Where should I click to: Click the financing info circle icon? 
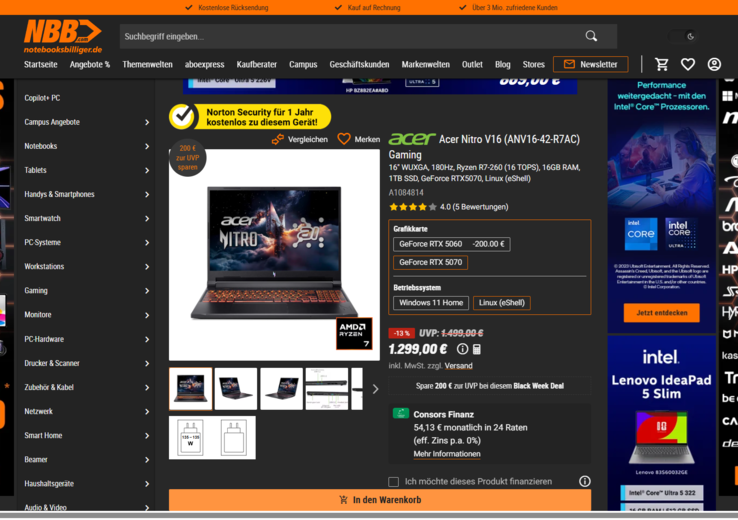[585, 481]
